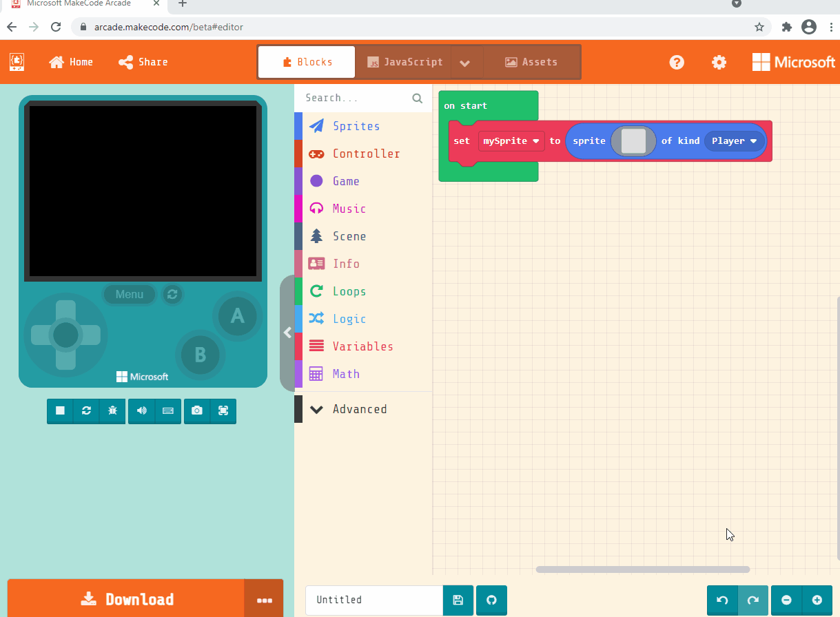Screen dimensions: 840x617
Task: Collapse the simulator panel with the chevron
Action: (x=288, y=333)
